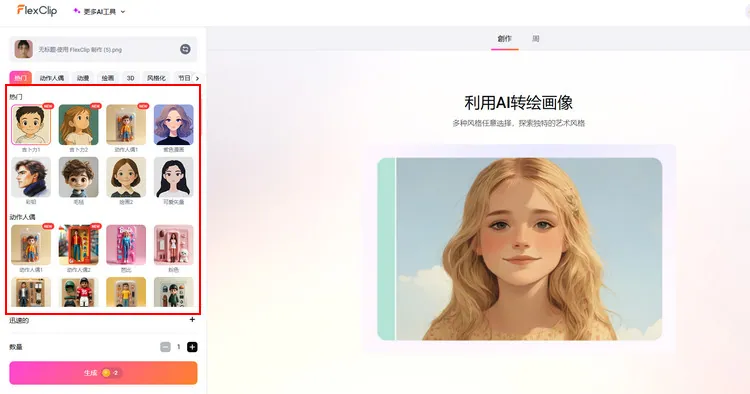
Task: Choose the green-jacket figure with helmet style
Action: tap(174, 292)
